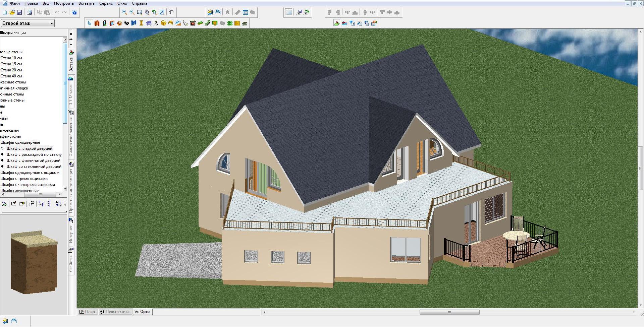644x327 pixels.
Task: Open the Вставить menu
Action: (87, 3)
